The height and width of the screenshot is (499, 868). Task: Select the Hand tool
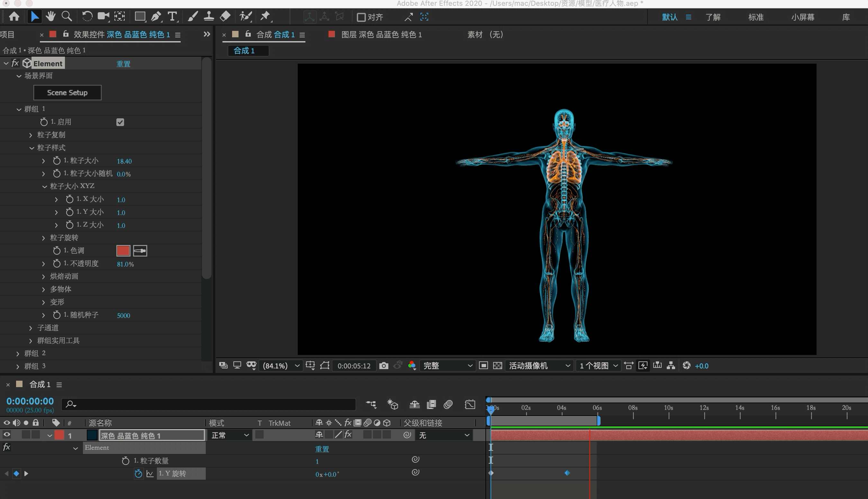point(51,16)
